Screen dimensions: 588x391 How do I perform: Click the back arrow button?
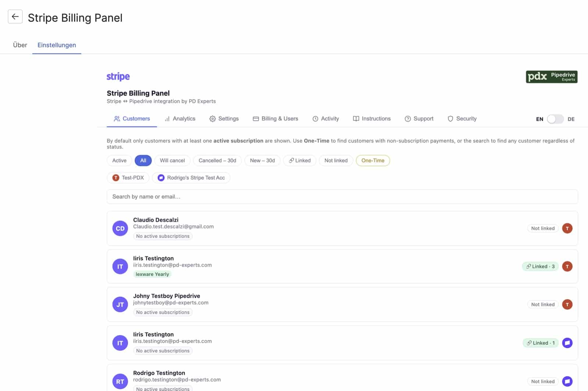15,17
